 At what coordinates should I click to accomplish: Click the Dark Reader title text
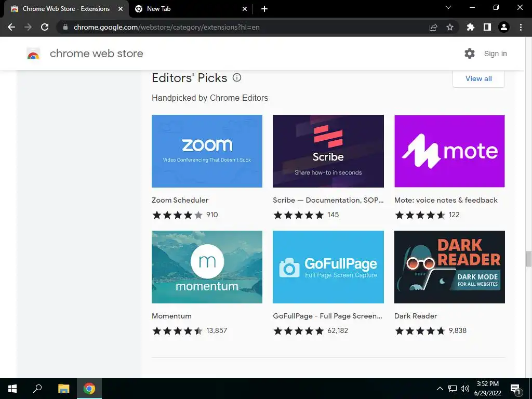click(x=416, y=316)
